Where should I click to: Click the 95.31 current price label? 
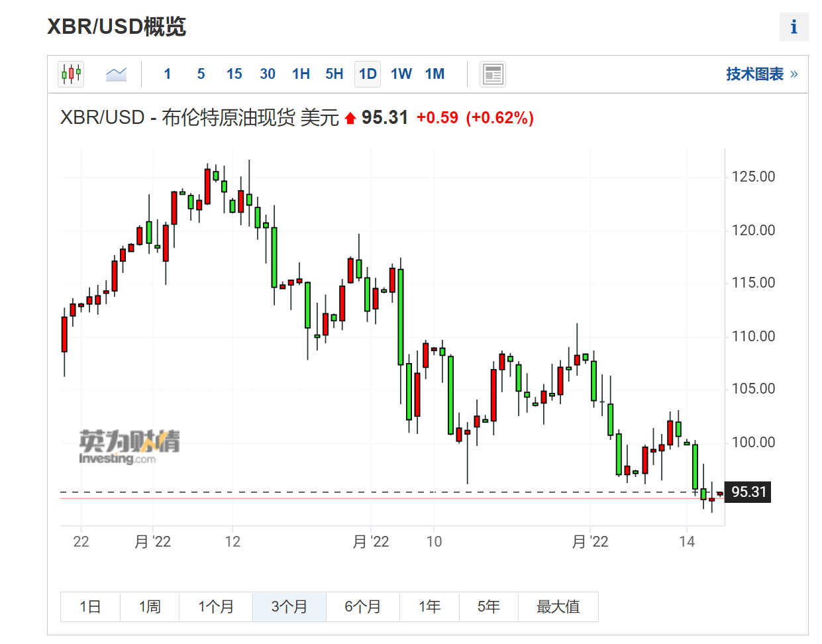(x=748, y=492)
